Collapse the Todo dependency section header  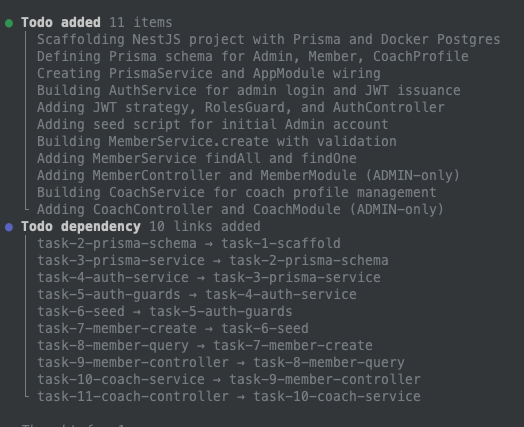141,227
